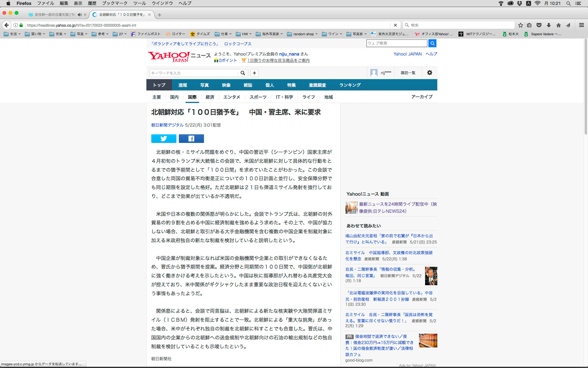The image size is (588, 368).
Task: Select the 経済 news category
Action: point(210,97)
